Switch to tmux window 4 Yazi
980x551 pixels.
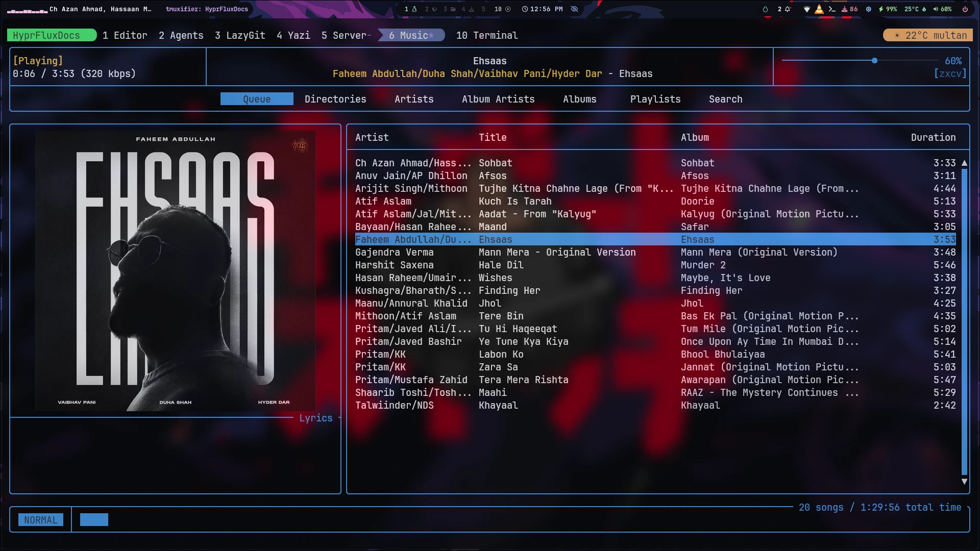[x=293, y=35]
